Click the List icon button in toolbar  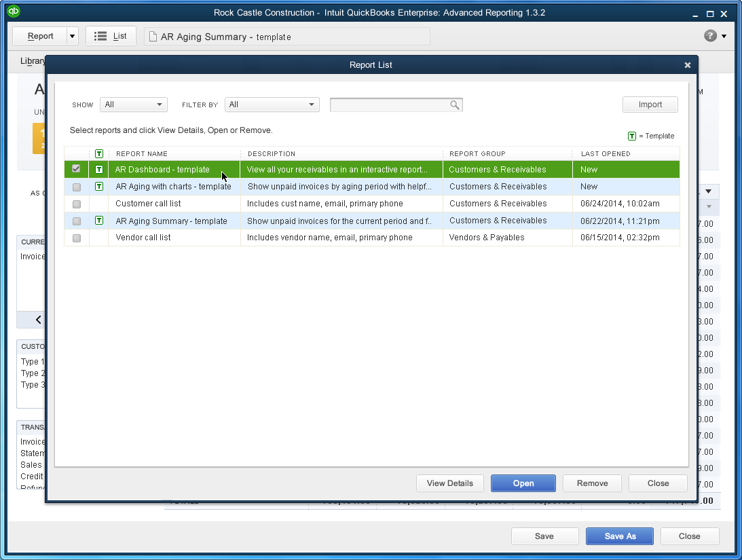[x=110, y=36]
